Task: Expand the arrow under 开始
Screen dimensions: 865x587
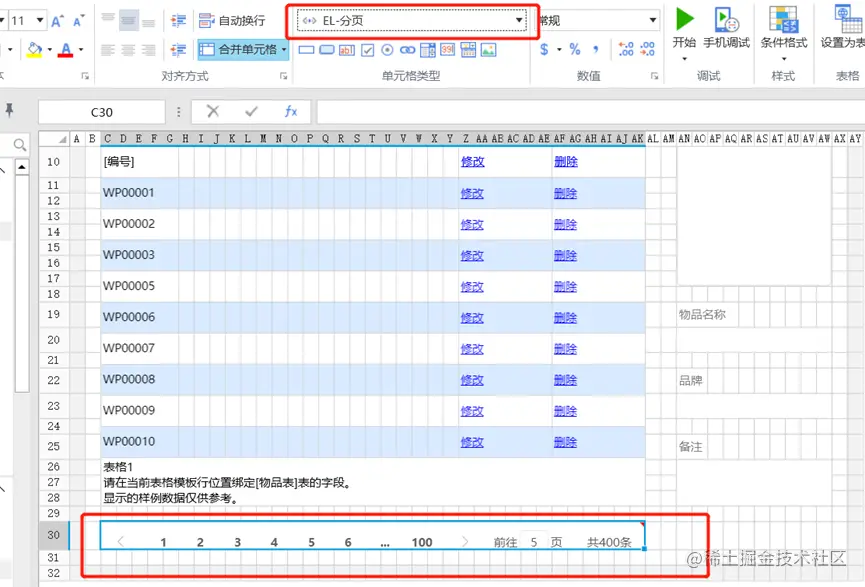Action: pyautogui.click(x=685, y=58)
